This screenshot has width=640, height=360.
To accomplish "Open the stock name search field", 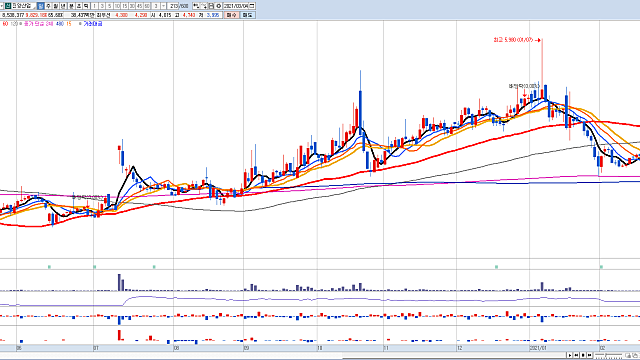I will [23, 6].
